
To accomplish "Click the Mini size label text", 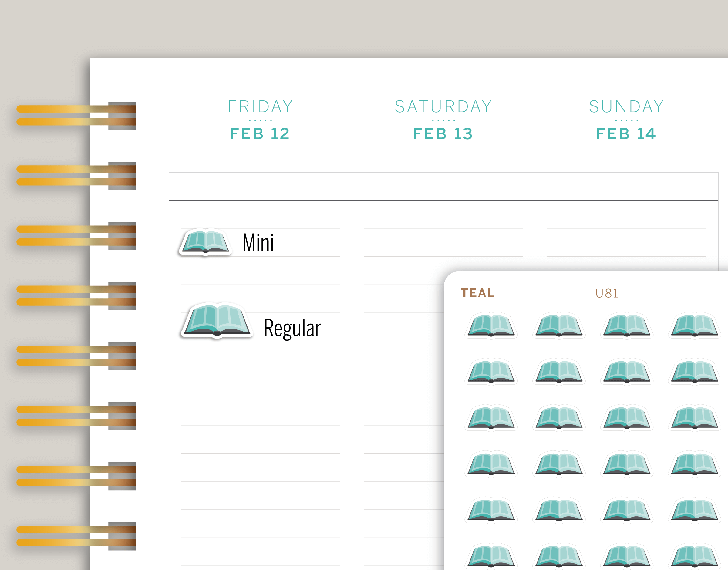I will (x=258, y=243).
